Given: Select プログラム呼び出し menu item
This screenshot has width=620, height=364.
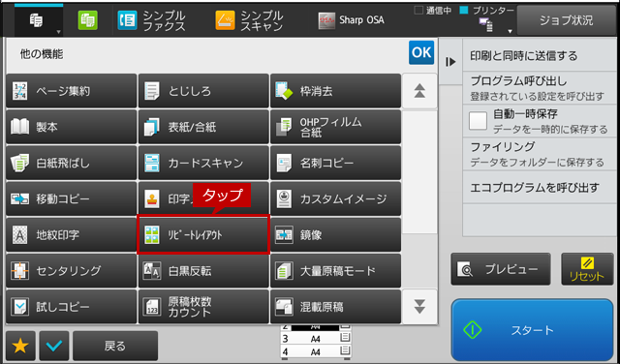Looking at the screenshot, I should 540,88.
